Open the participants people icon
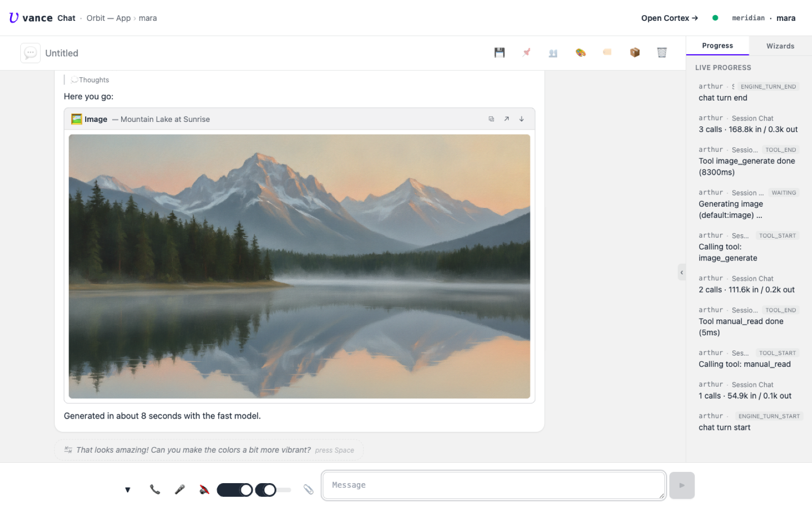Image resolution: width=812 pixels, height=508 pixels. coord(553,53)
